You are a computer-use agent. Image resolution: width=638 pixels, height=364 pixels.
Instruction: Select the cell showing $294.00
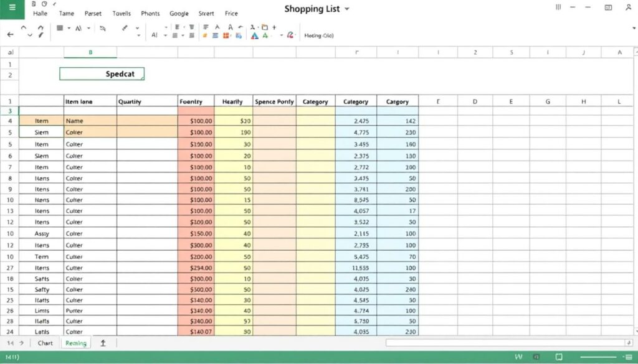196,268
